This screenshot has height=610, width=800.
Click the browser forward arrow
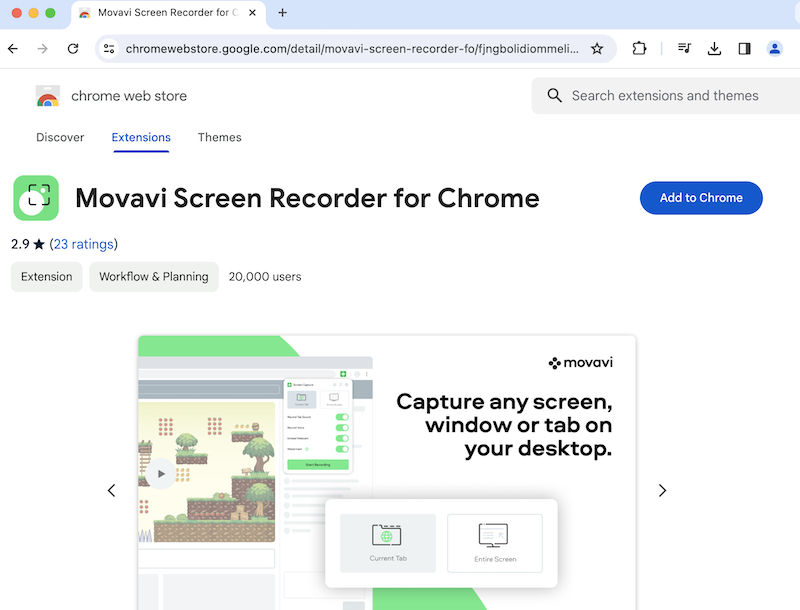pyautogui.click(x=43, y=48)
